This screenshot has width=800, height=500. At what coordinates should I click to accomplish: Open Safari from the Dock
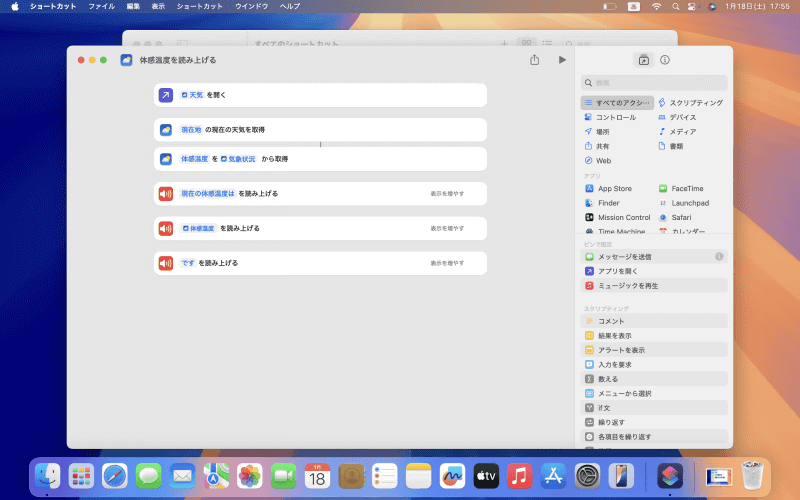[114, 476]
